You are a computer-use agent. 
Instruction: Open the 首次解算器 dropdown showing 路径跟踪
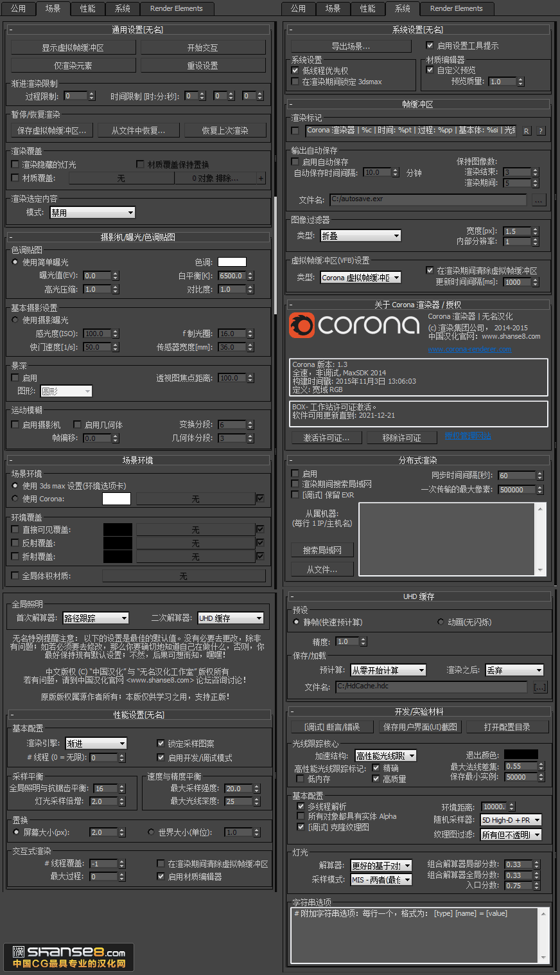pos(96,618)
